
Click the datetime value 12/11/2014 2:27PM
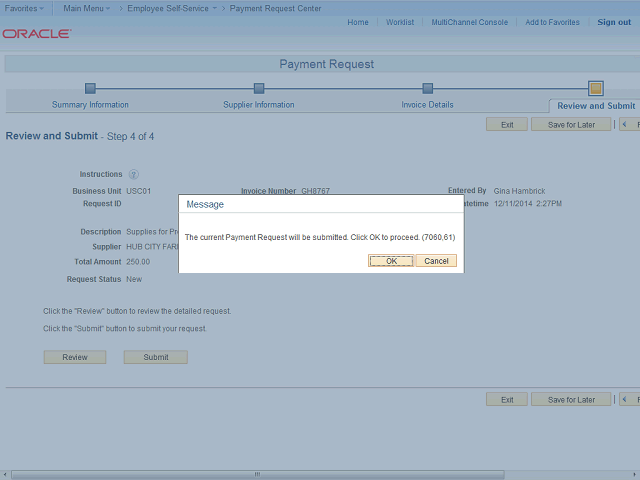528,203
